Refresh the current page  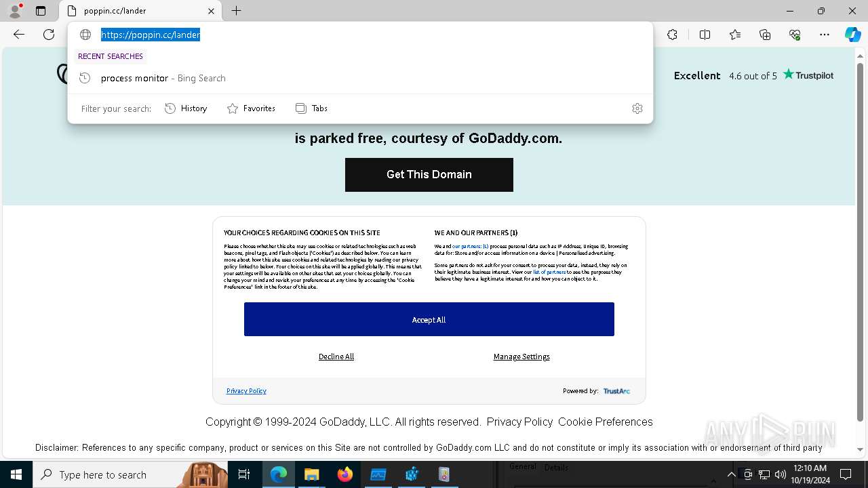tap(49, 35)
